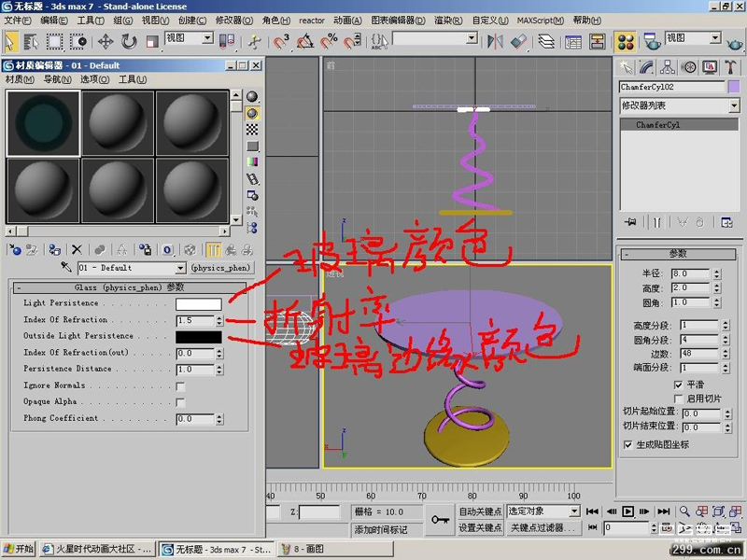Click the purple object color swatch

tap(734, 87)
